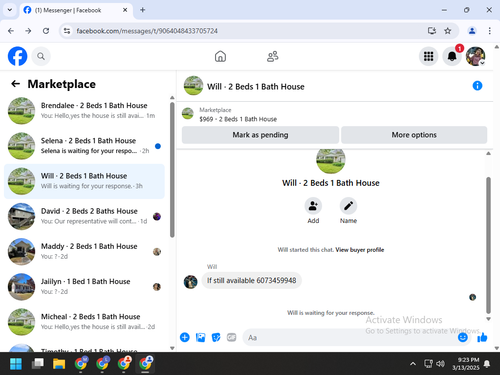Click conversation list scroll down arrow
The height and width of the screenshot is (375, 500).
172,348
